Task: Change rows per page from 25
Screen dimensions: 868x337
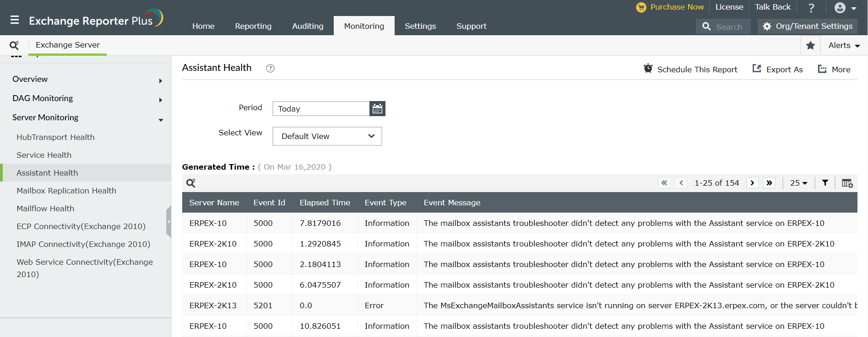Action: [798, 183]
